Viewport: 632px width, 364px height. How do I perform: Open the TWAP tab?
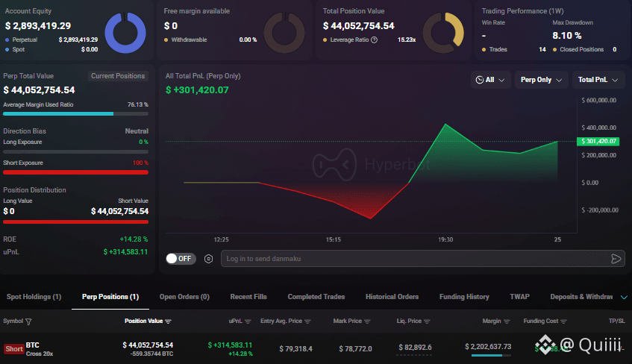(519, 297)
